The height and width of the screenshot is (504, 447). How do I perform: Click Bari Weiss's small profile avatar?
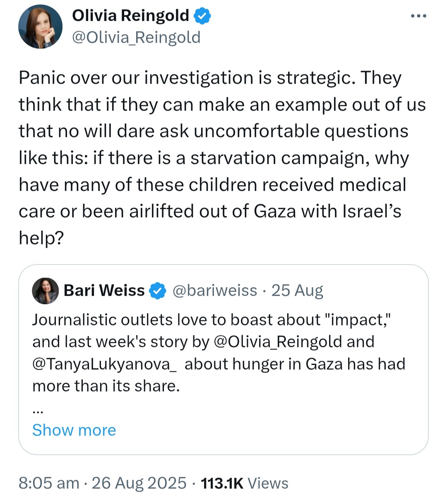tap(45, 291)
